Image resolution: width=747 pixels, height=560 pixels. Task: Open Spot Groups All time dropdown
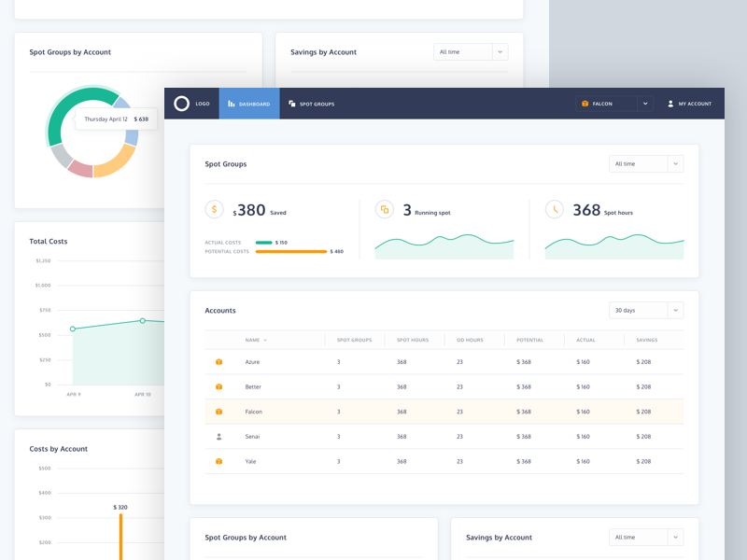[646, 164]
